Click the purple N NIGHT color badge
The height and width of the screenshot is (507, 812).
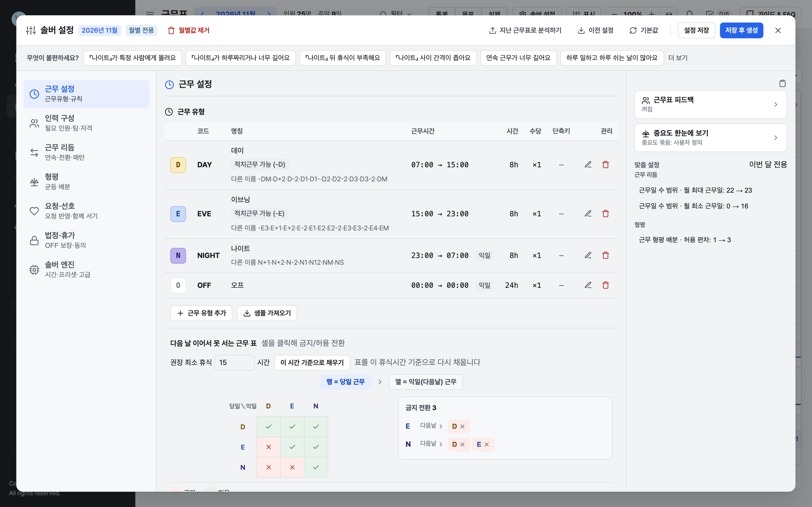pos(178,255)
